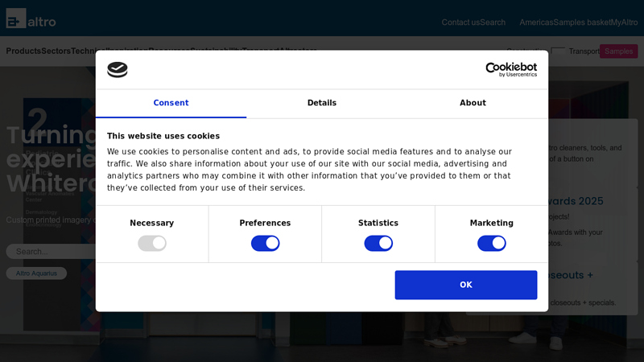Click the Search link in header
The height and width of the screenshot is (362, 644).
pos(493,23)
